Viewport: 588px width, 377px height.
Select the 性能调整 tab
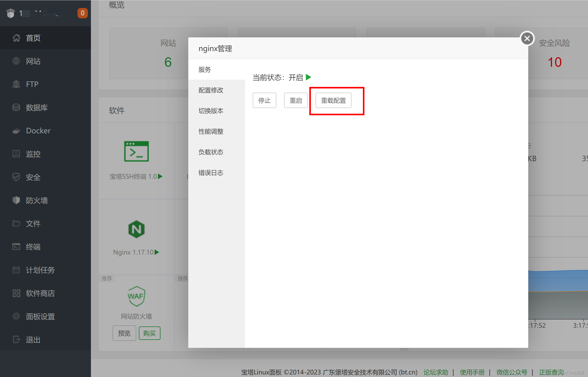tap(211, 132)
